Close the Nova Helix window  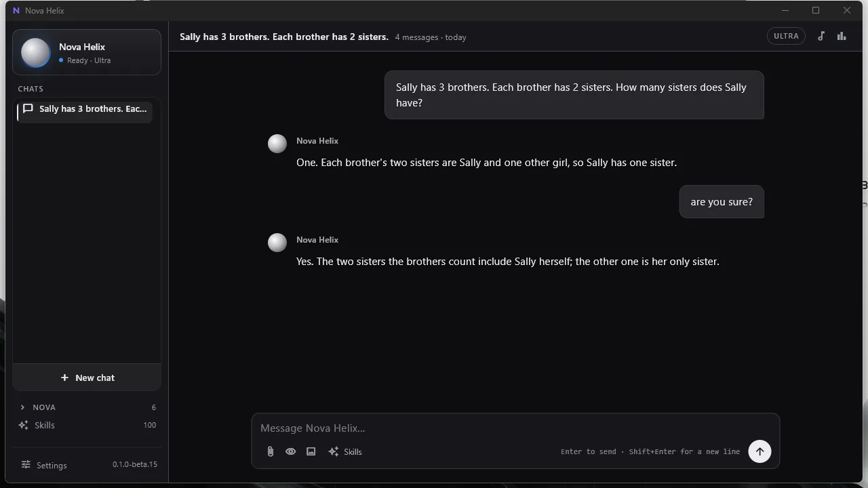coord(847,10)
